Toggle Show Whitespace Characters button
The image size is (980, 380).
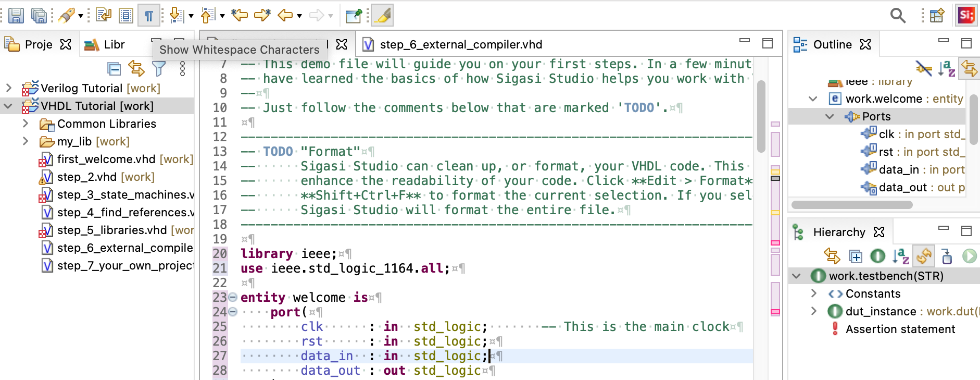[x=148, y=16]
